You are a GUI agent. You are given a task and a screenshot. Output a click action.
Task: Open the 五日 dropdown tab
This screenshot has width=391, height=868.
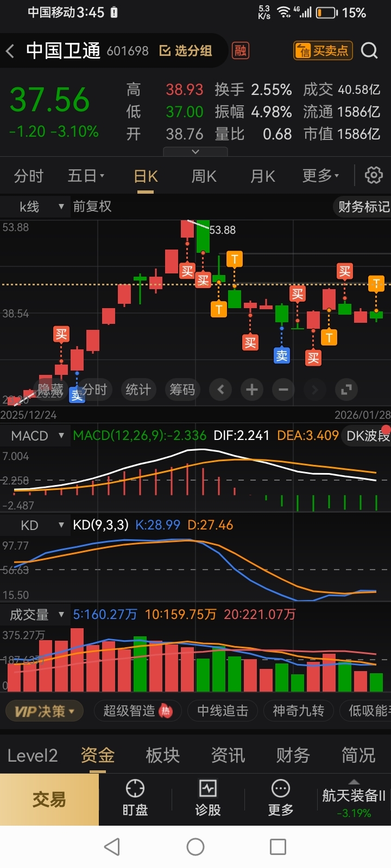86,176
